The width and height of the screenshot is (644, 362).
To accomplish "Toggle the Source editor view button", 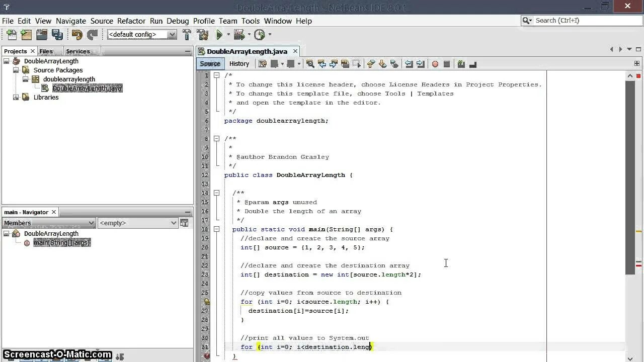I will (x=210, y=64).
